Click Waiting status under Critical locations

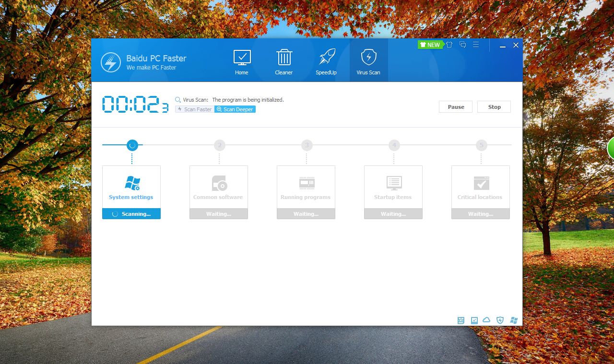[481, 214]
